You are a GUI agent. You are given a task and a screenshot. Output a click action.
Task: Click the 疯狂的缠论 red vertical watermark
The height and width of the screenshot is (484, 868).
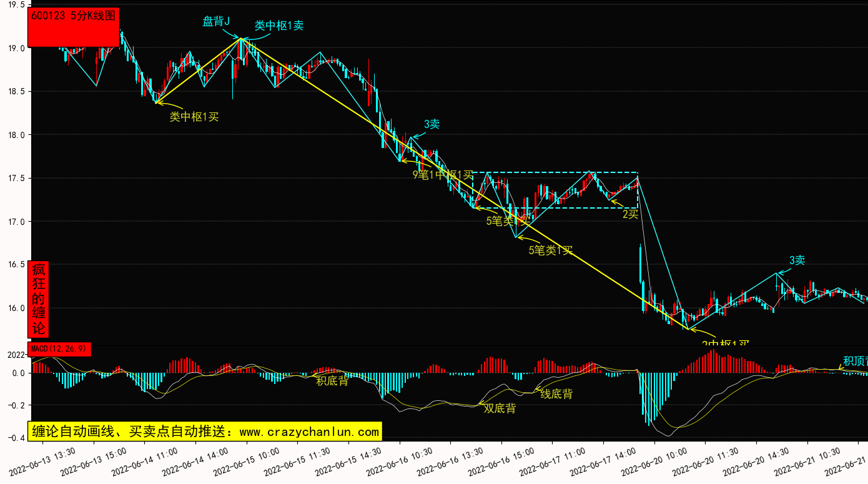click(x=39, y=299)
